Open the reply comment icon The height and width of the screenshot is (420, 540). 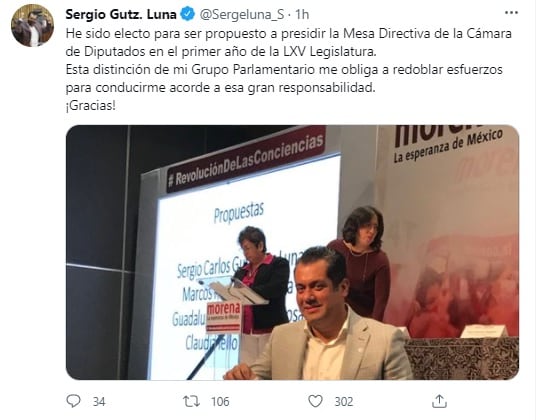pos(73,401)
